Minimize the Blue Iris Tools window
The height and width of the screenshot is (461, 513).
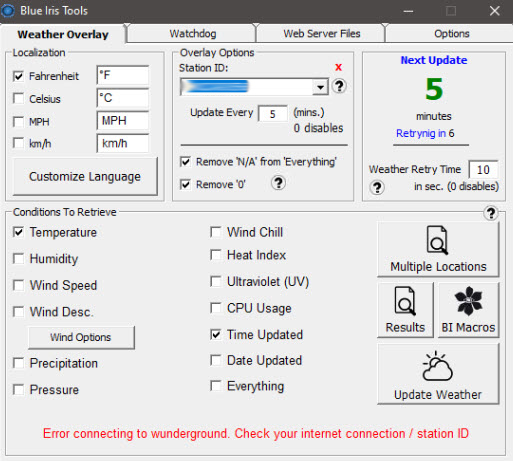408,11
